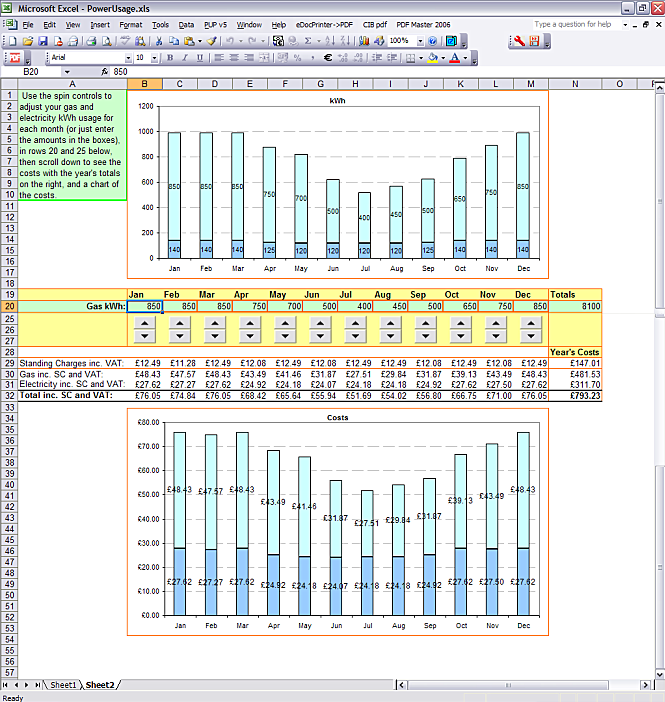
Task: Expand the AutoSum dropdown arrow
Action: click(x=319, y=41)
